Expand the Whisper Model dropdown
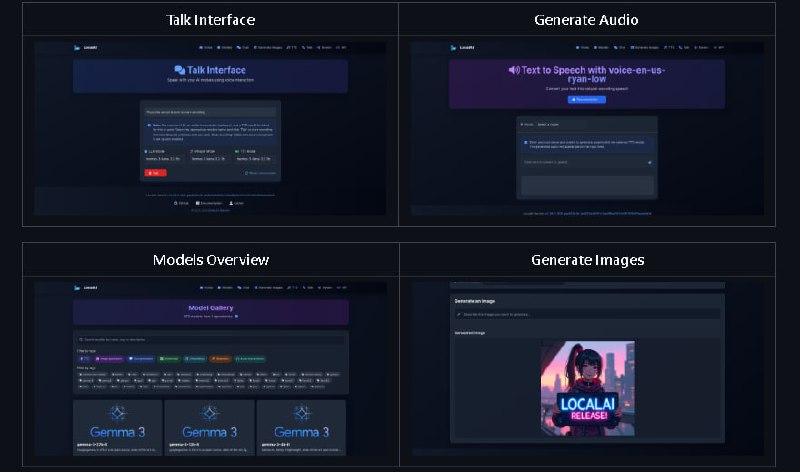 click(x=209, y=159)
